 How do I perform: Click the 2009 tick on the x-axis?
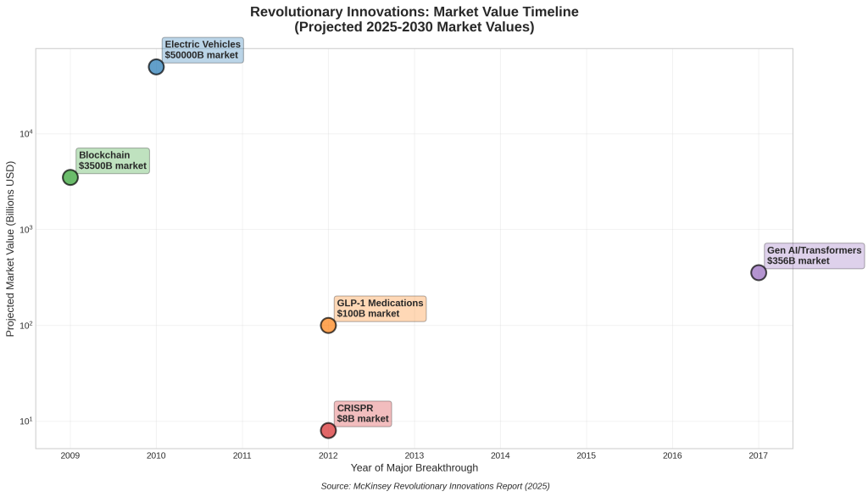70,455
